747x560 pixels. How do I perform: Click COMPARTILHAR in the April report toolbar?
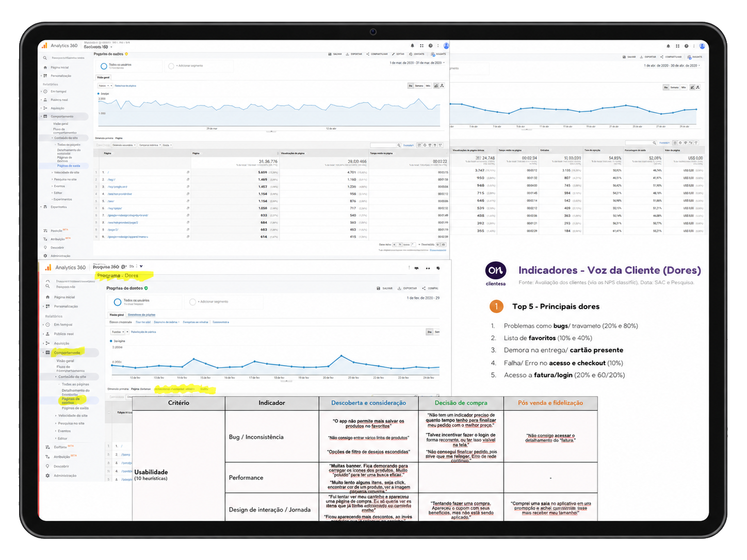(x=671, y=57)
